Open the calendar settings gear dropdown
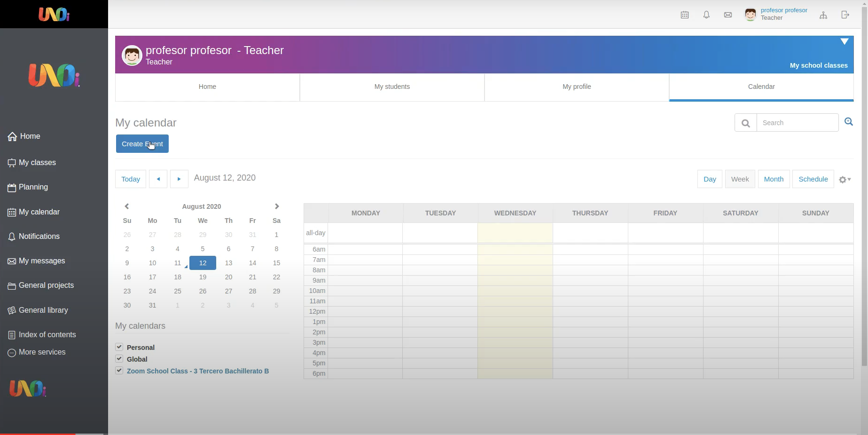868x435 pixels. [x=845, y=180]
